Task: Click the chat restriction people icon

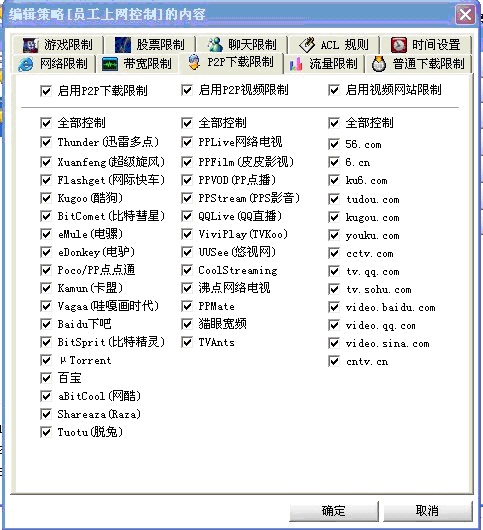Action: click(x=215, y=45)
